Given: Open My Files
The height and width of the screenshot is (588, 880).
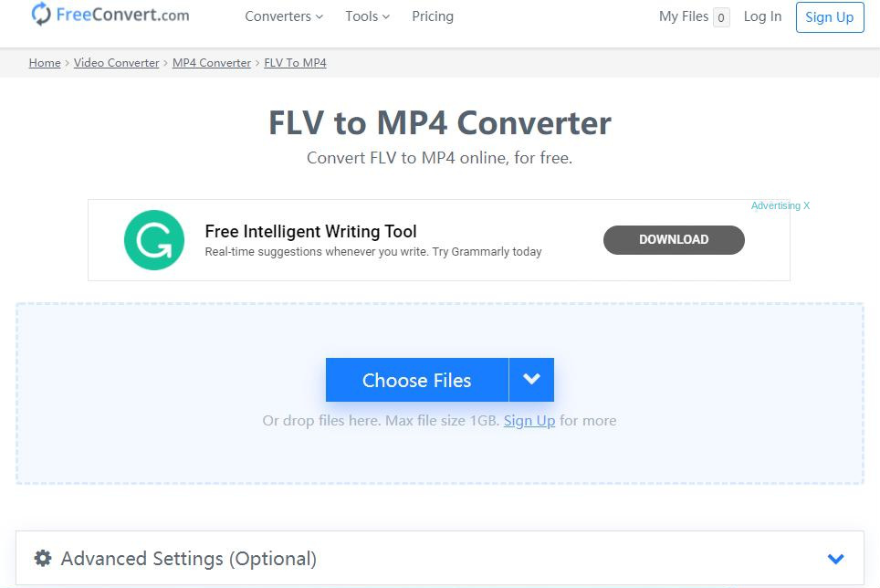Looking at the screenshot, I should click(x=684, y=16).
